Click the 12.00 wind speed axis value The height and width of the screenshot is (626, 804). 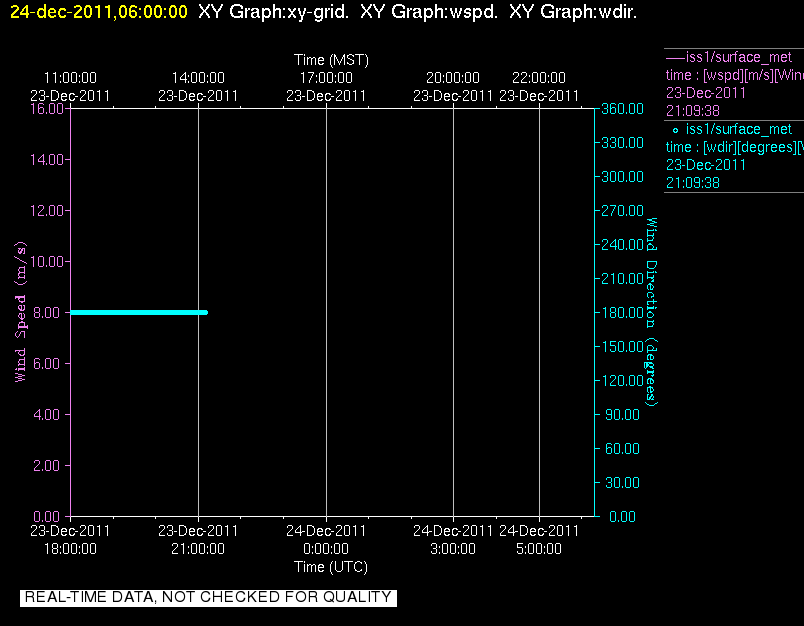47,211
